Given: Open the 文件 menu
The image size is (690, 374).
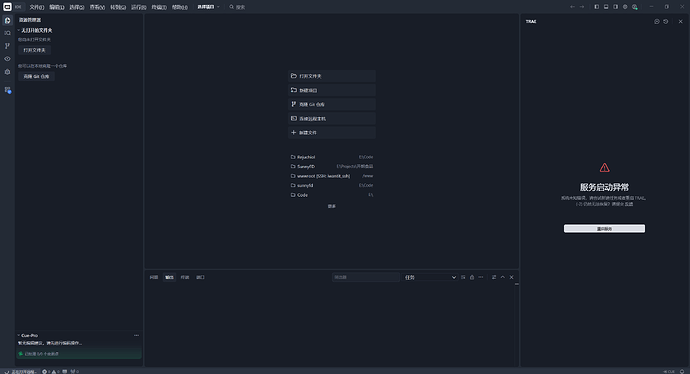Looking at the screenshot, I should point(37,7).
